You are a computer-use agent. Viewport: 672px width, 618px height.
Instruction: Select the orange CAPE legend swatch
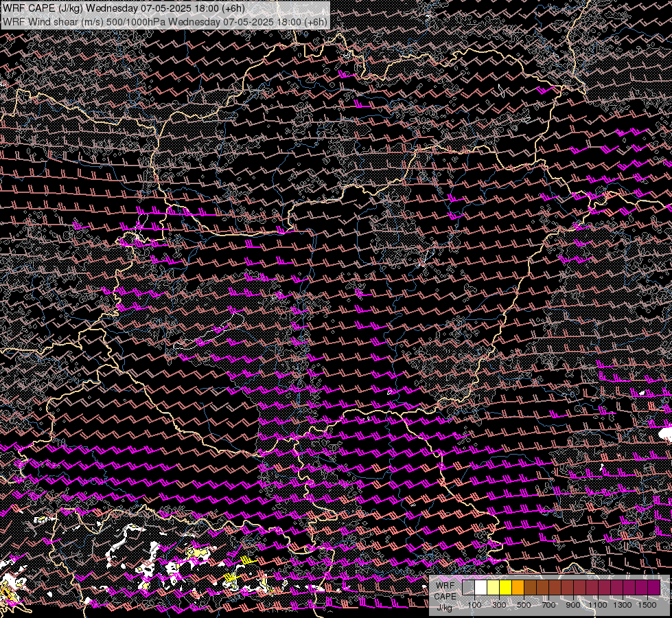tap(518, 587)
